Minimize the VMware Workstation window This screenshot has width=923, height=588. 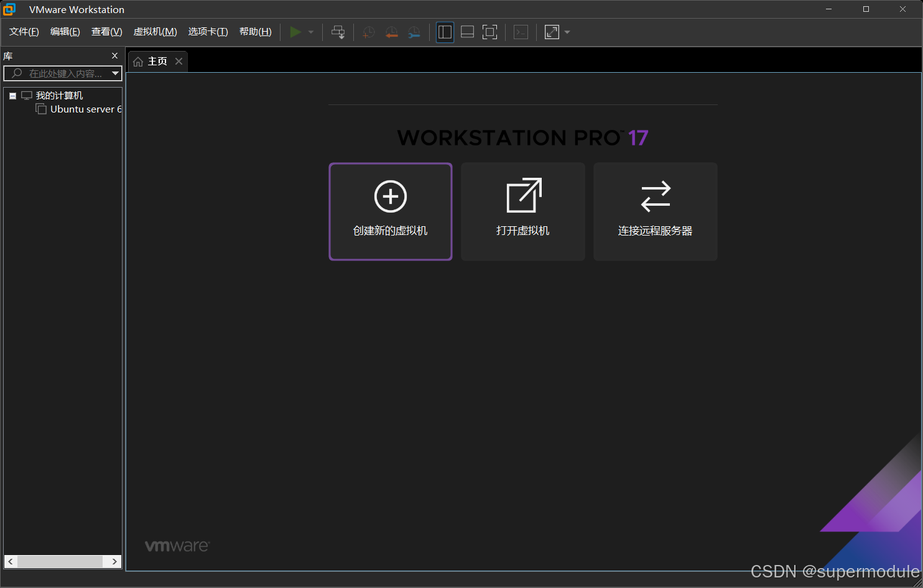click(828, 9)
